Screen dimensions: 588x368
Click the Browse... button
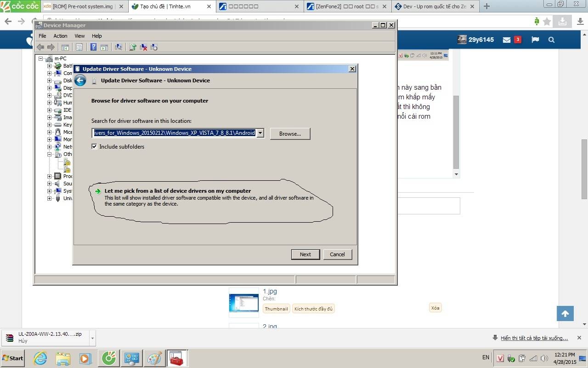(290, 134)
